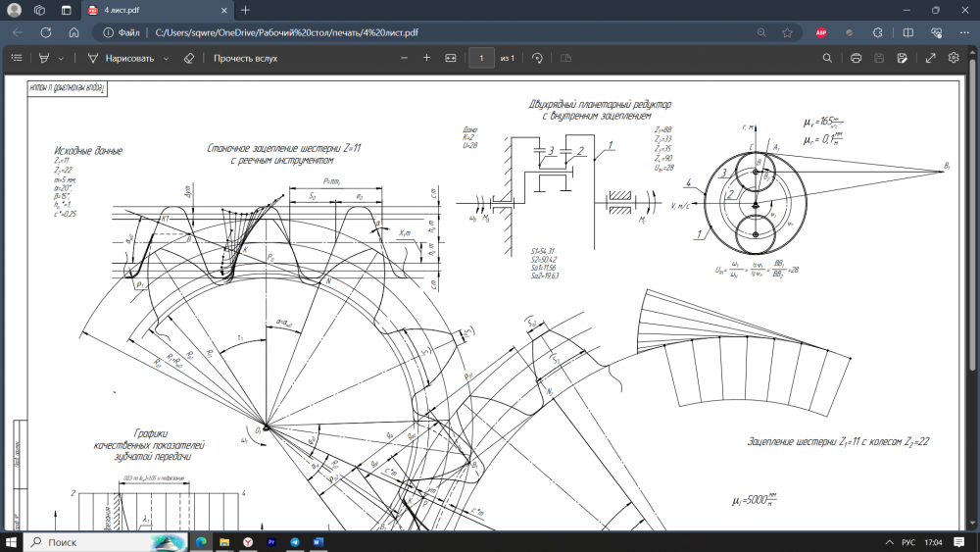The height and width of the screenshot is (552, 980).
Task: Open the PDF table of contents panel
Action: tap(16, 58)
